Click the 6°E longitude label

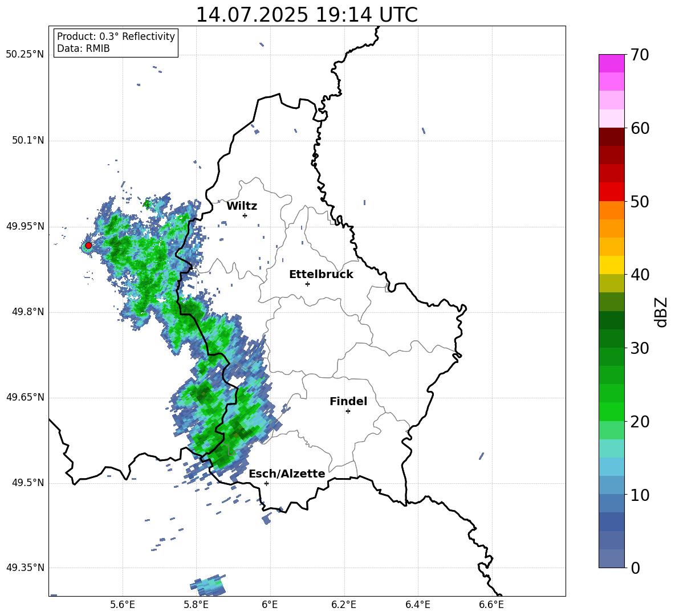coord(270,605)
